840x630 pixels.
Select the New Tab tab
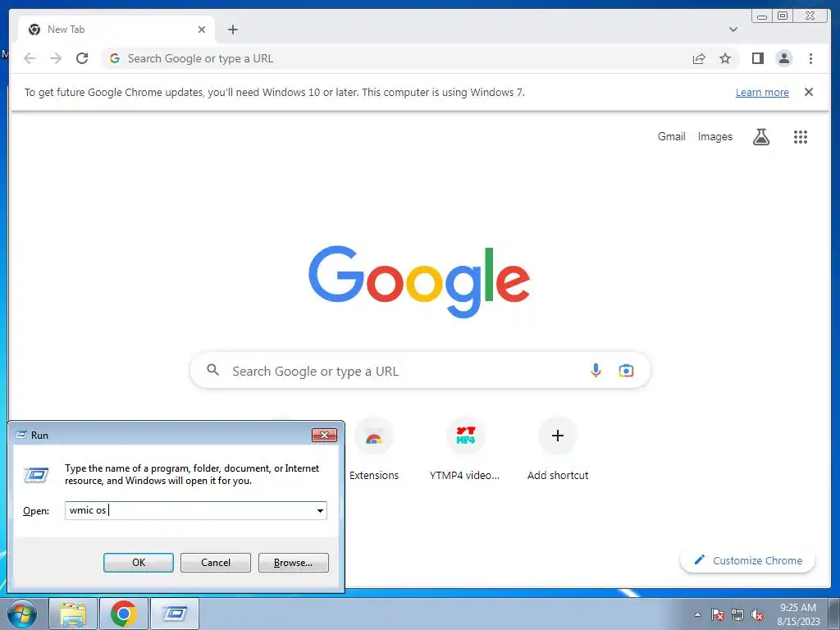116,30
